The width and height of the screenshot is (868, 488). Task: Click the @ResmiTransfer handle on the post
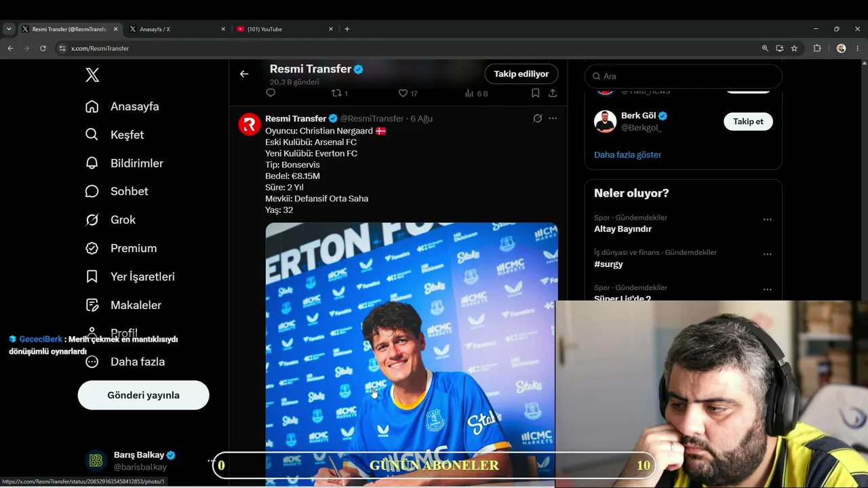pyautogui.click(x=372, y=119)
